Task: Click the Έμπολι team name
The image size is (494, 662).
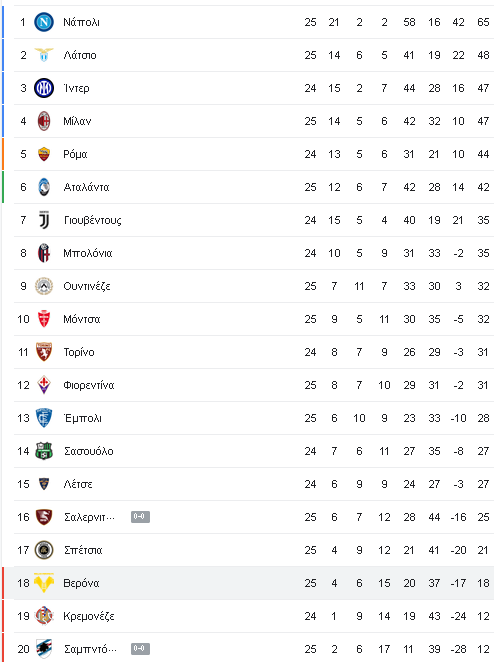Action: pyautogui.click(x=82, y=418)
